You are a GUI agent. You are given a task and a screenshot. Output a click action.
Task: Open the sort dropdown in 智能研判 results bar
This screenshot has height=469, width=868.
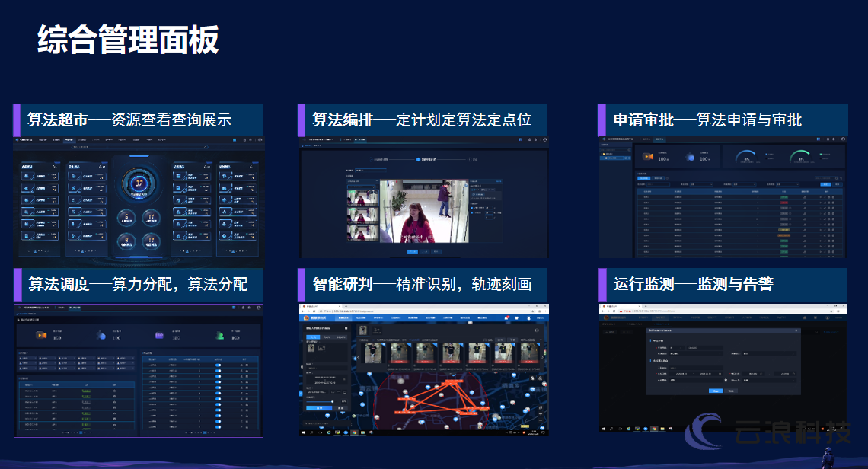pos(531,340)
